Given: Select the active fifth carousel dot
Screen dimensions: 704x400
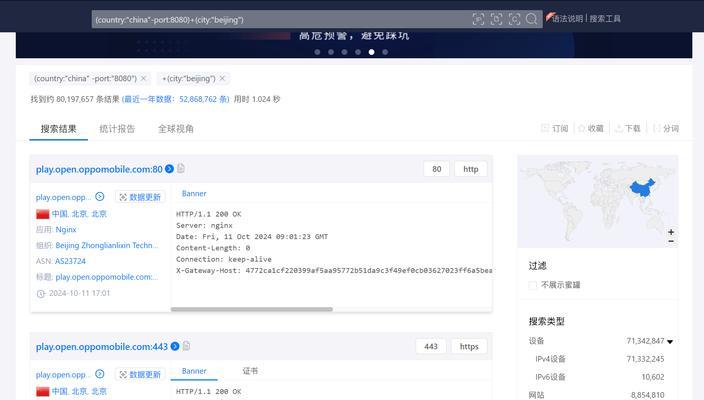Looking at the screenshot, I should (x=371, y=52).
